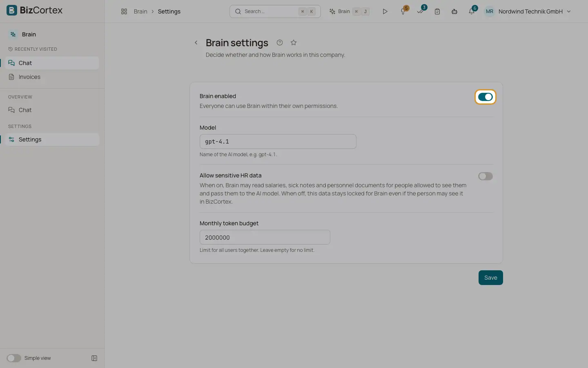Viewport: 588px width, 368px height.
Task: Open the double-checkmark icon with badge 3
Action: click(x=420, y=11)
